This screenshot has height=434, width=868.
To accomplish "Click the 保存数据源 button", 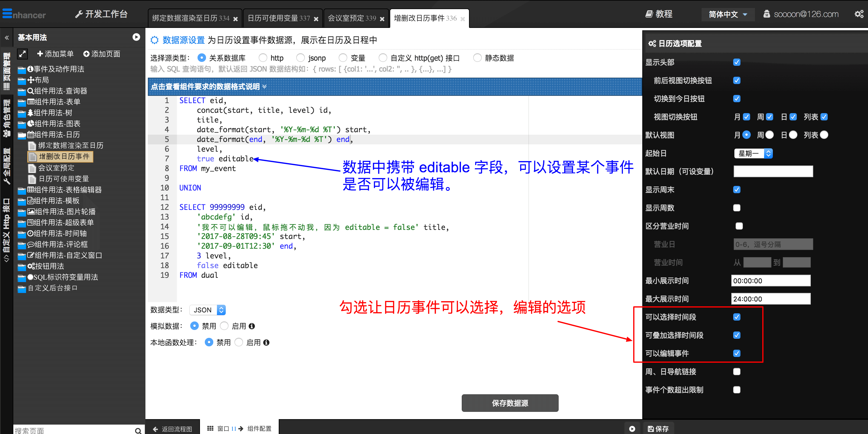I will tap(510, 403).
